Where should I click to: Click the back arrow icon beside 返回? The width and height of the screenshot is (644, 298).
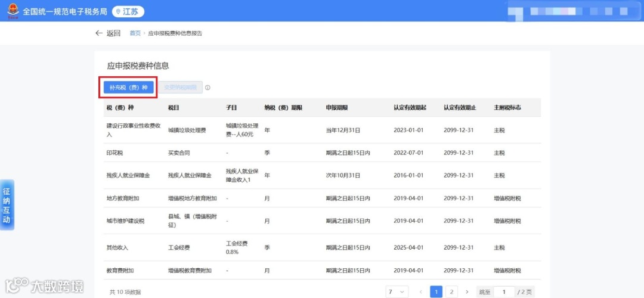(x=98, y=33)
